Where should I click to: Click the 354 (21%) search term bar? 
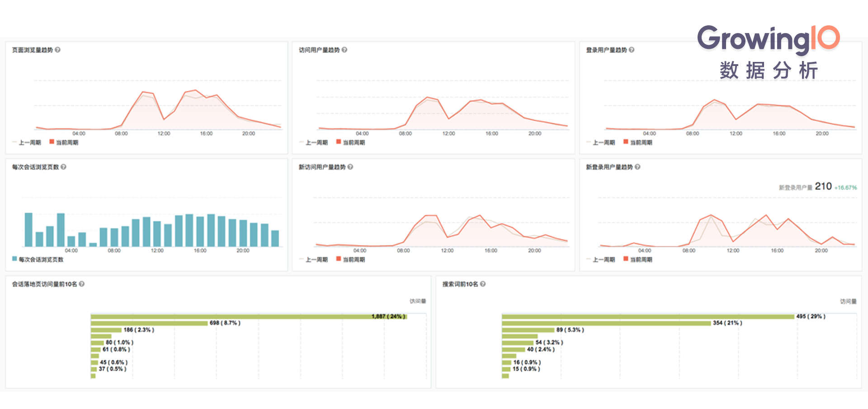point(606,323)
